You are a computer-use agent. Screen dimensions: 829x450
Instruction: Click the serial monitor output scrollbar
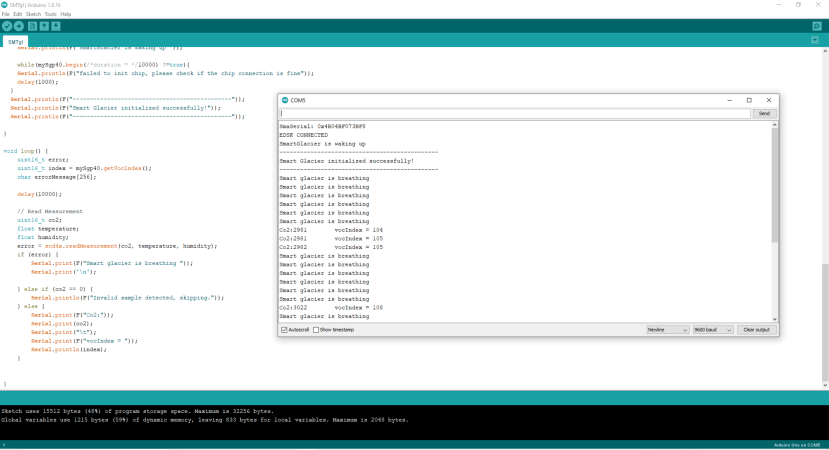775,185
